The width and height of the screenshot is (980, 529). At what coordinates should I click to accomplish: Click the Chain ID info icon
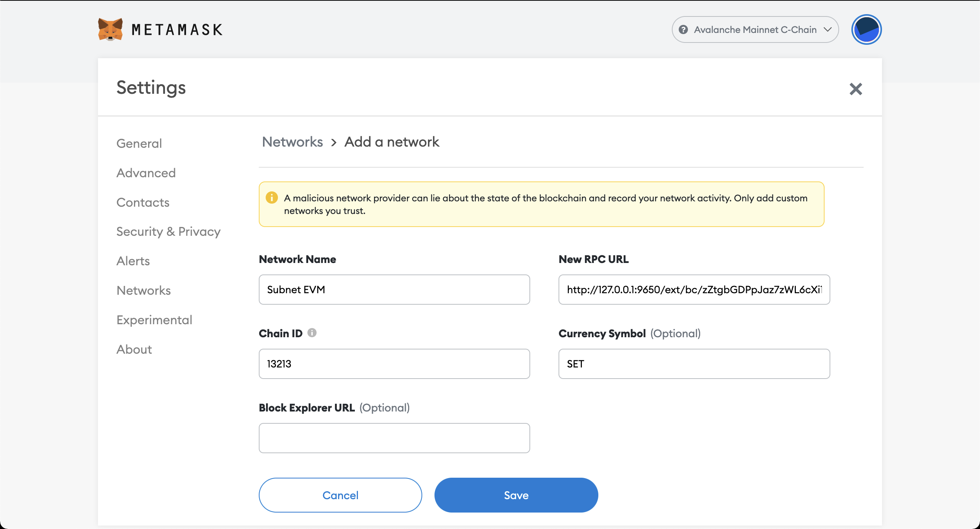tap(312, 333)
